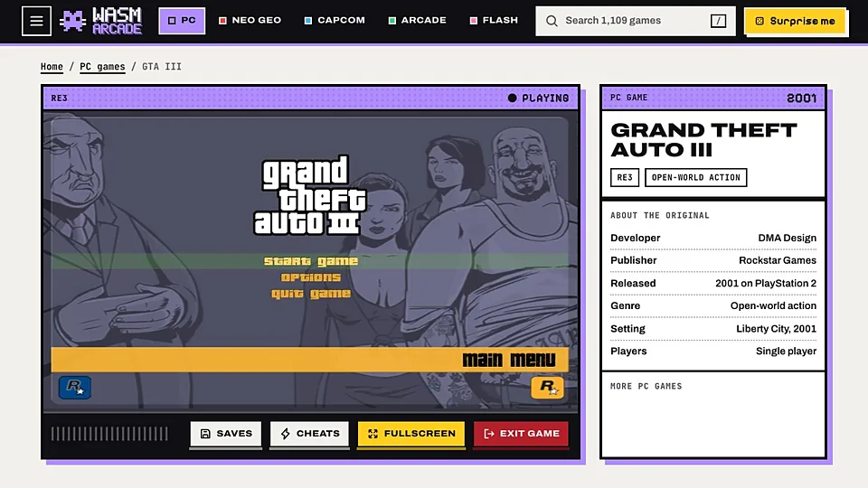Go to the Home breadcrumb link
The image size is (868, 488).
point(52,66)
